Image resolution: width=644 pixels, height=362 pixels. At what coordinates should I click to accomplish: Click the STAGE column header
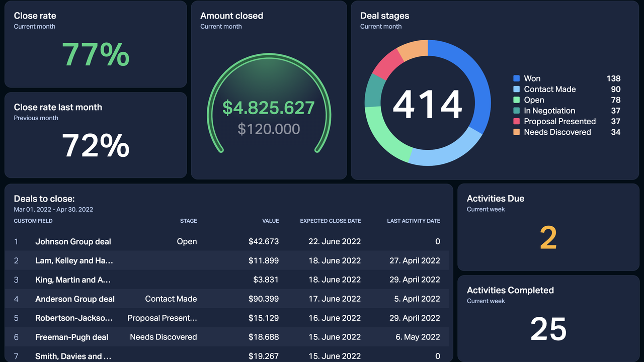click(188, 221)
